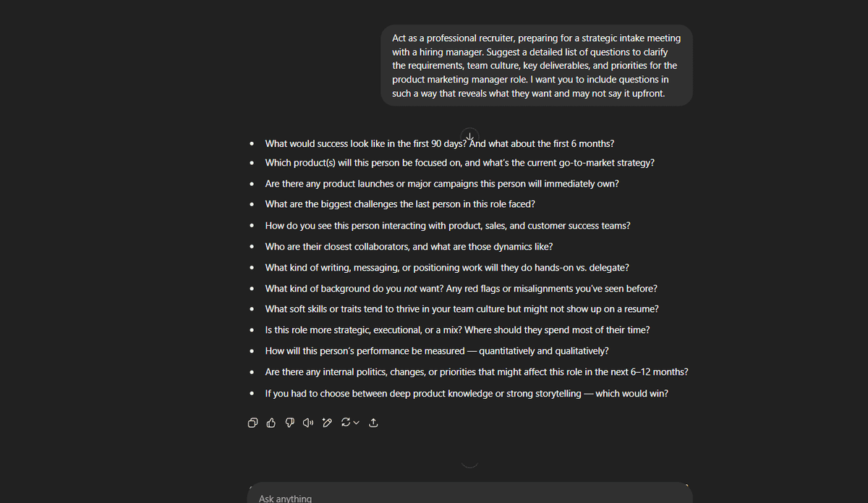
Task: Share the assistant's response
Action: pos(373,422)
